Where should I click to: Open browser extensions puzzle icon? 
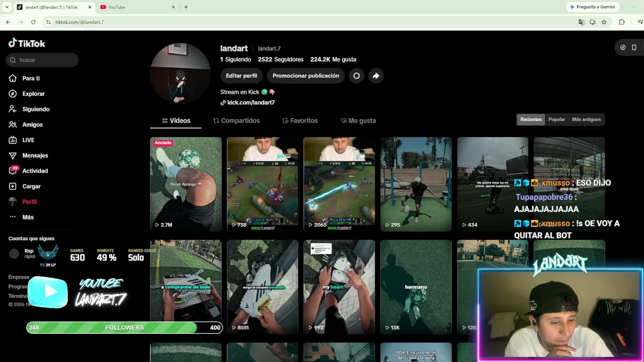tap(622, 22)
